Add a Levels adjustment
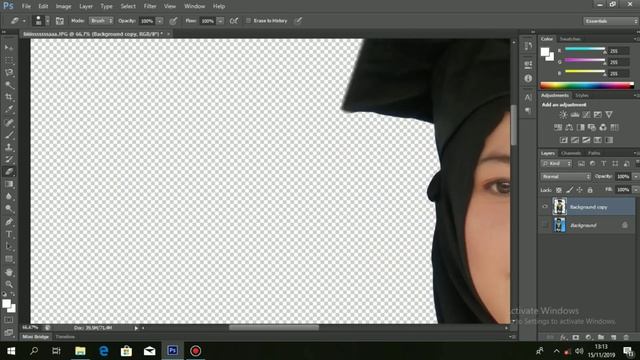Screen dimensions: 640x360 (575, 115)
